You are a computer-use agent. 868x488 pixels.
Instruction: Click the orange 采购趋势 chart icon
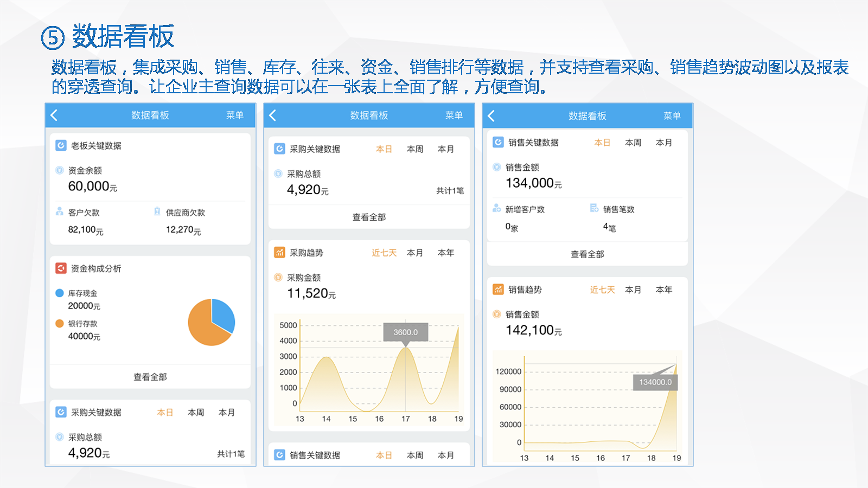279,252
